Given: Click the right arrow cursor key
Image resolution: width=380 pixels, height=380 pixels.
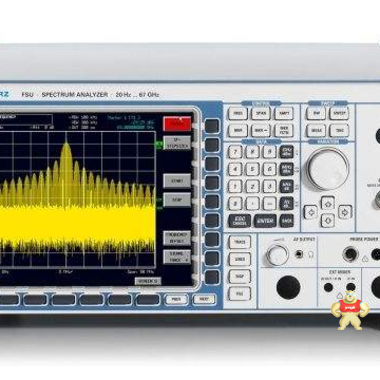Looking at the screenshot, I should point(345,212).
